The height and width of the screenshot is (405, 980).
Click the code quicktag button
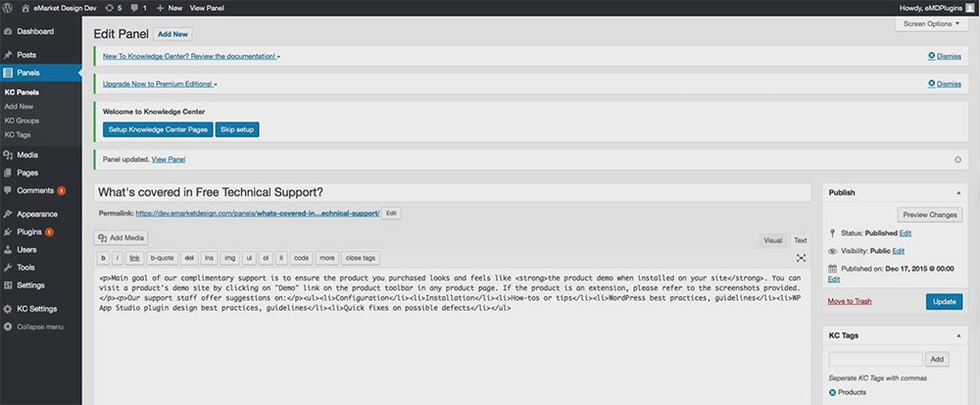tap(301, 258)
